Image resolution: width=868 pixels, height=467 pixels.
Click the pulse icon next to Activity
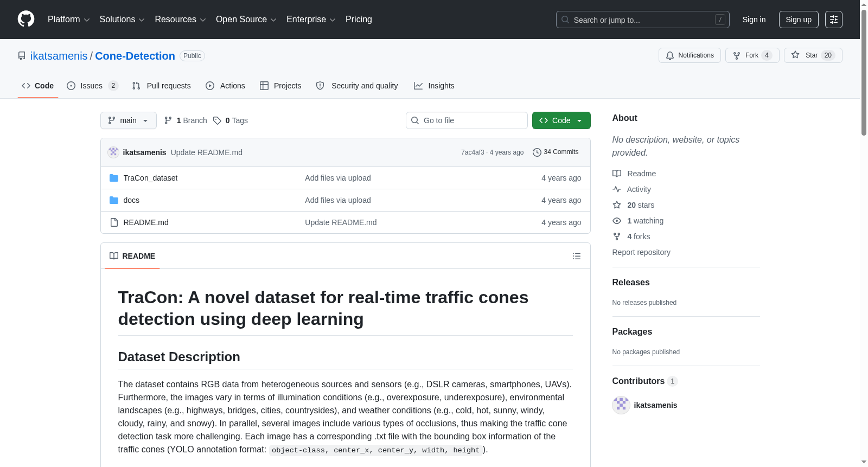tap(617, 189)
